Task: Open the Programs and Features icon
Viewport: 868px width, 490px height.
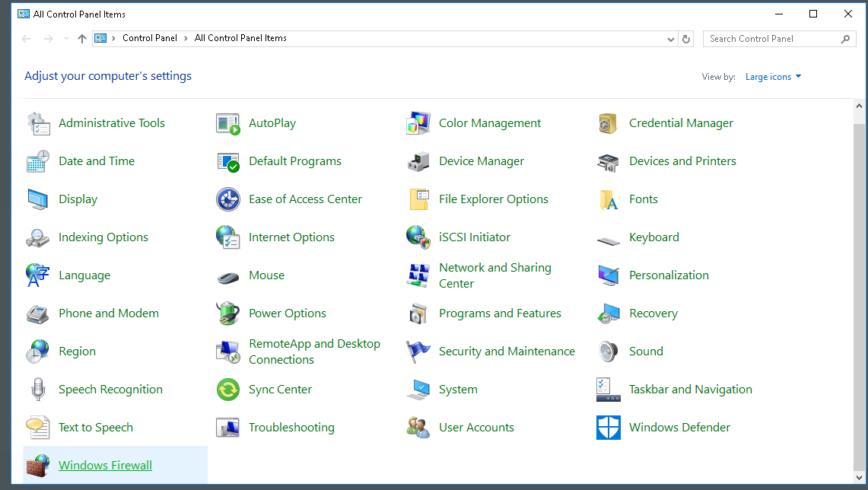Action: (x=418, y=314)
